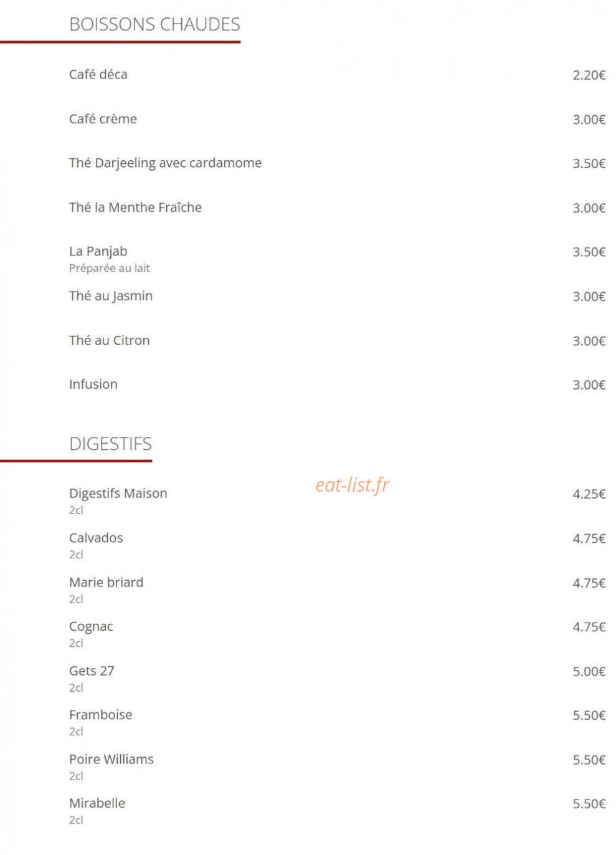Select the Calvados item
Screen dimensions: 616x855
coord(96,537)
